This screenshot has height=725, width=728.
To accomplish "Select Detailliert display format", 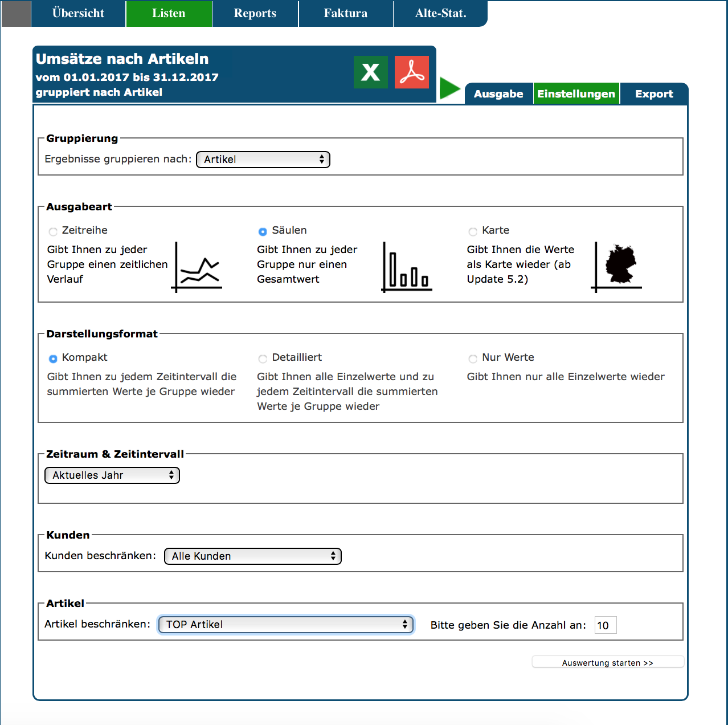I will (263, 359).
